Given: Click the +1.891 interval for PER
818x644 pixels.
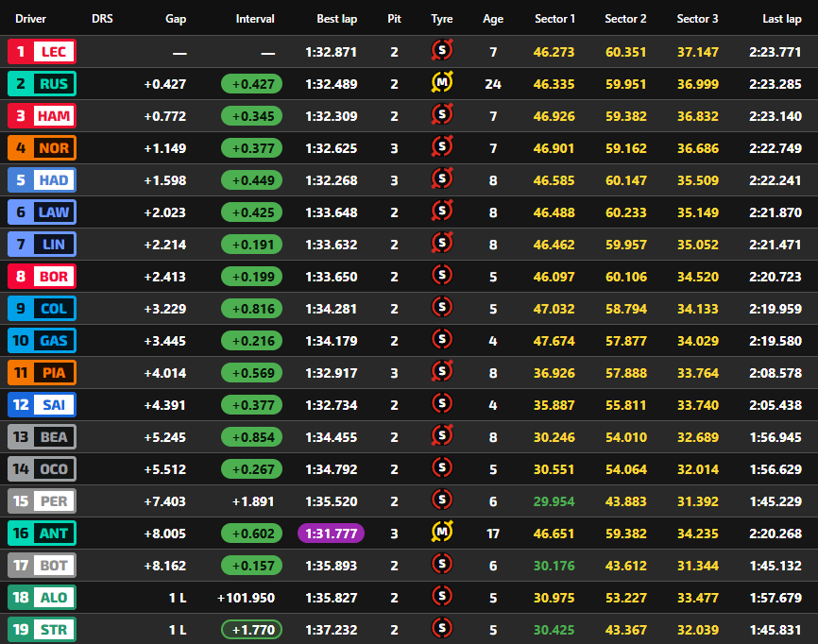Looking at the screenshot, I should [x=253, y=501].
